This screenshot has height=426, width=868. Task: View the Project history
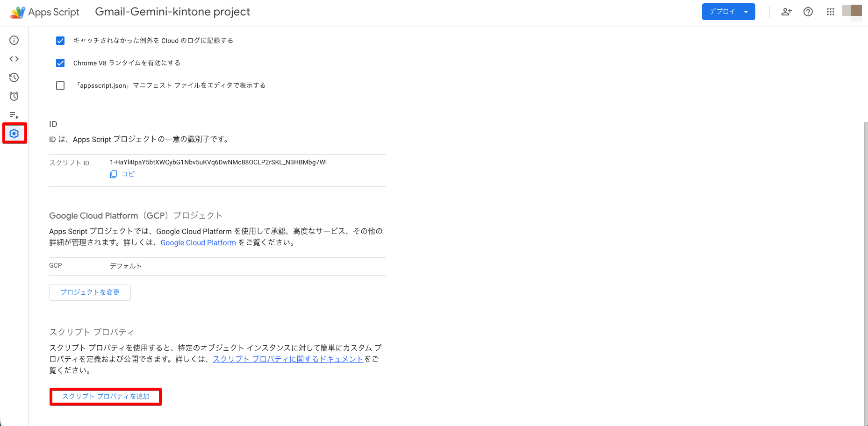tap(14, 78)
